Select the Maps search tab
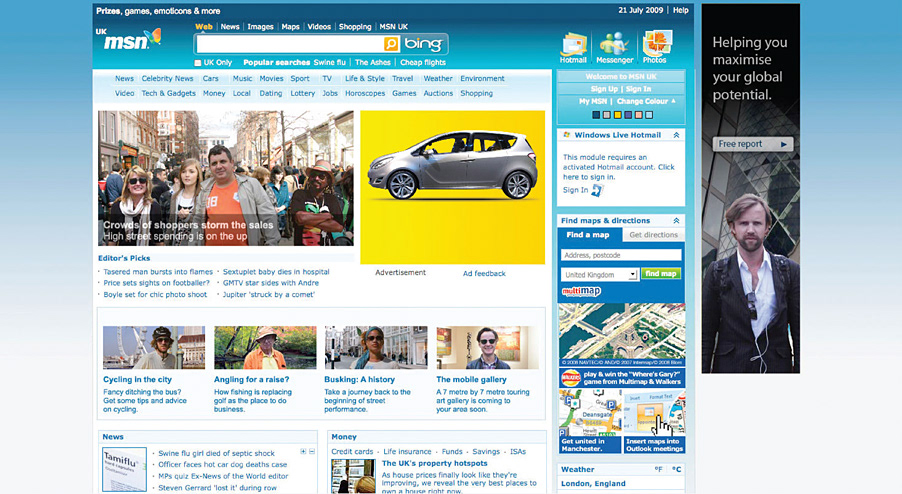 (291, 26)
